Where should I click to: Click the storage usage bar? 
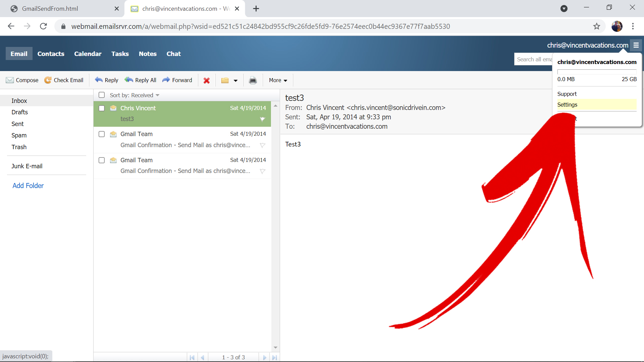597,72
